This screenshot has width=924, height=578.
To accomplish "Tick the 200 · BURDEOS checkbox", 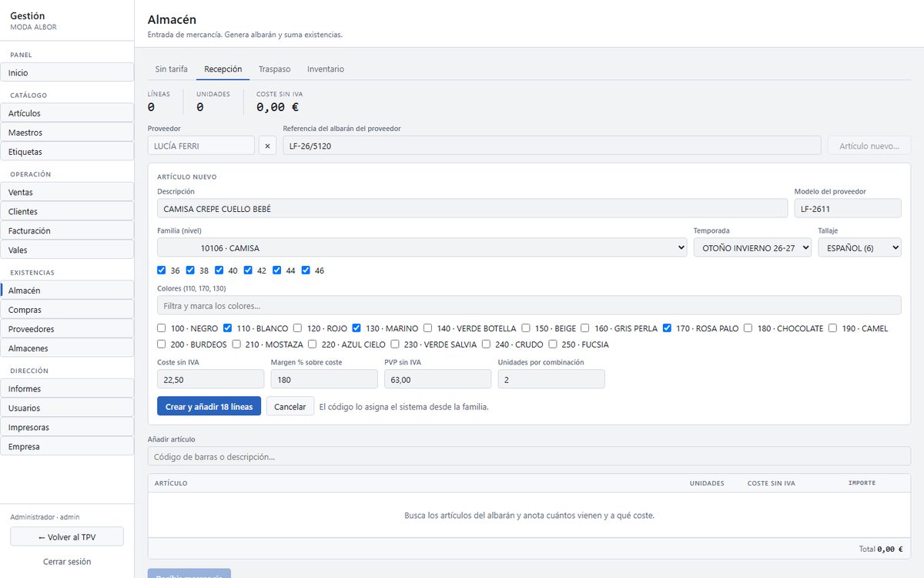I will (162, 344).
